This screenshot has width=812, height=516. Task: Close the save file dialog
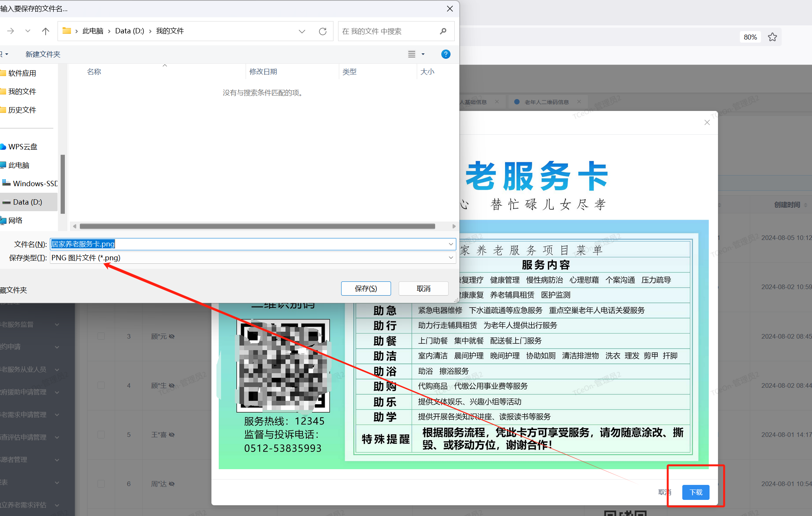[x=450, y=9]
